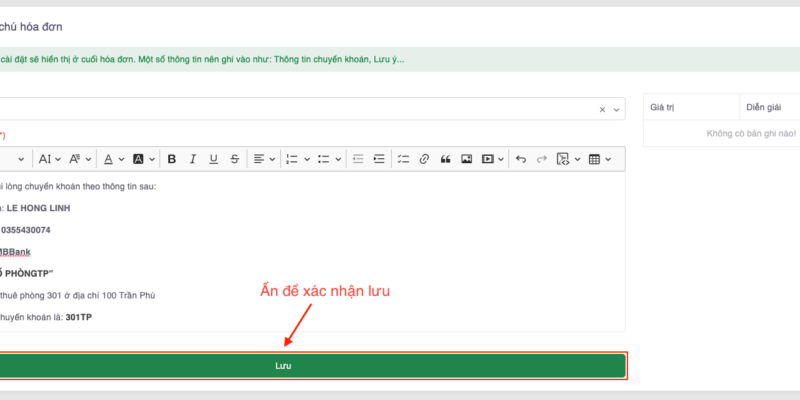800x400 pixels.
Task: Apply italic formatting
Action: [x=192, y=159]
